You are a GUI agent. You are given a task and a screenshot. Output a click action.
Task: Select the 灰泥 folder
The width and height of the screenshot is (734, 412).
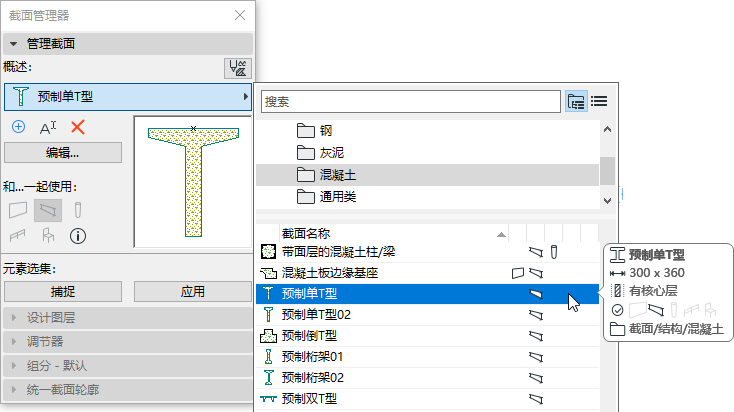[427, 153]
